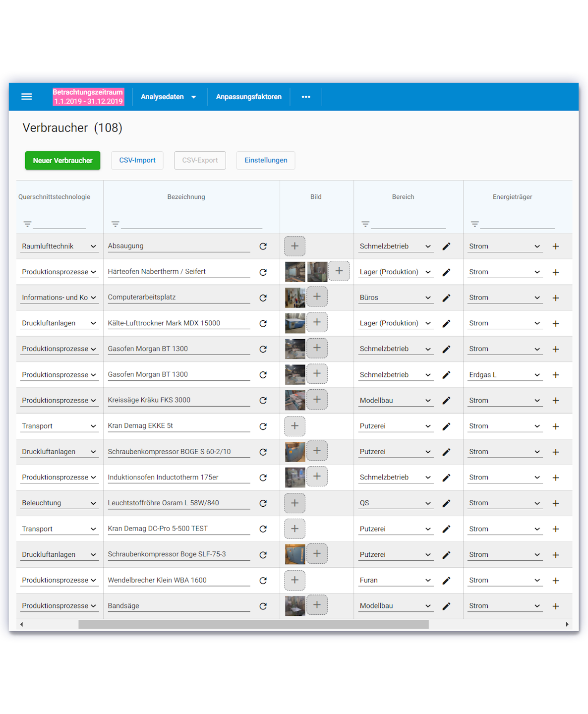Click refresh icon for Computerarbeitsplatz row
This screenshot has width=588, height=714.
(263, 298)
